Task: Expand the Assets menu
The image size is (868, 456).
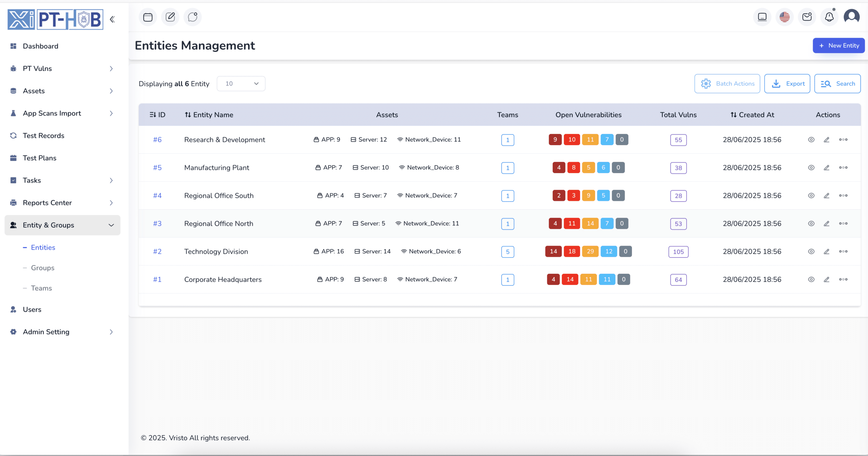Action: pos(62,91)
